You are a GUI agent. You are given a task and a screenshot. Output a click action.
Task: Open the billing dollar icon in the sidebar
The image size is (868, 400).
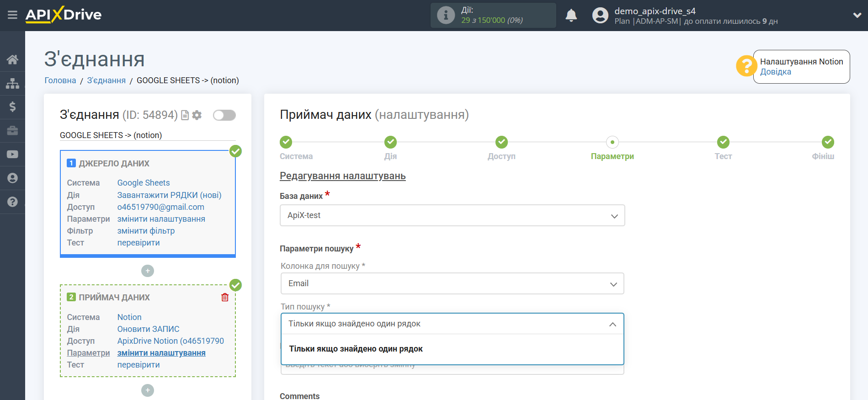(x=12, y=107)
